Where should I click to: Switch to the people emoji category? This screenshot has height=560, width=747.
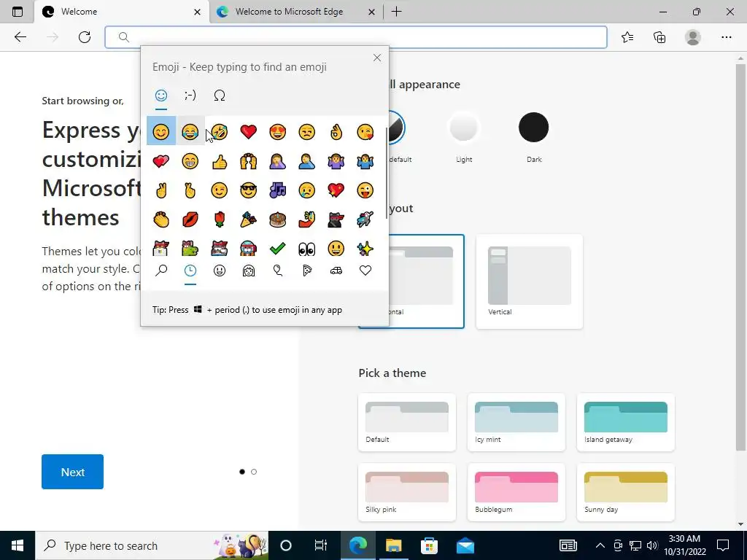click(x=249, y=271)
